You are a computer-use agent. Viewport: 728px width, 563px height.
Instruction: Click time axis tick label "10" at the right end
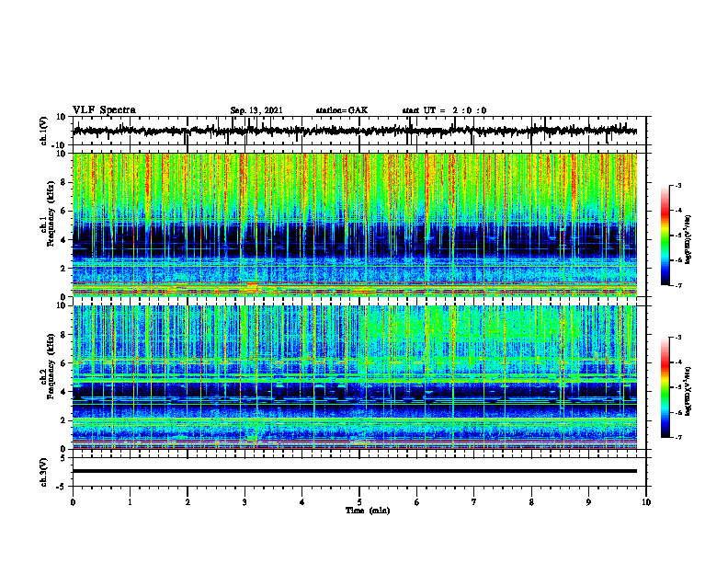(646, 502)
